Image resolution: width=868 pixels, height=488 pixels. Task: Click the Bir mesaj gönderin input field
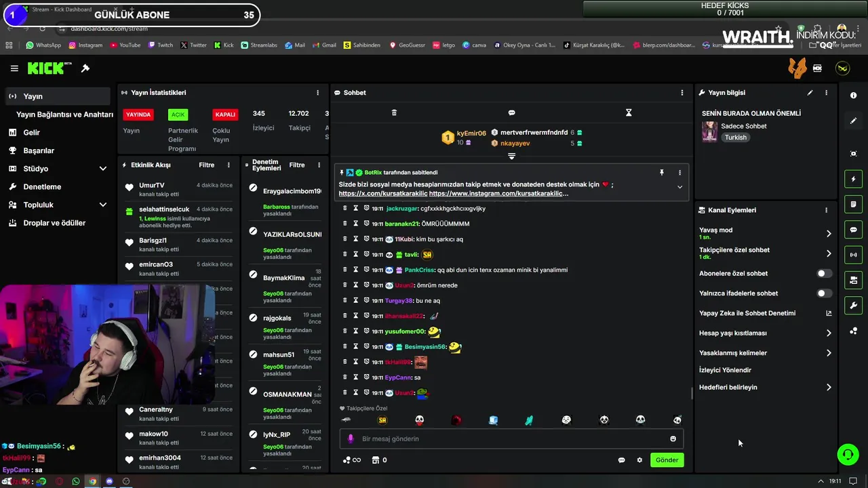(x=511, y=439)
